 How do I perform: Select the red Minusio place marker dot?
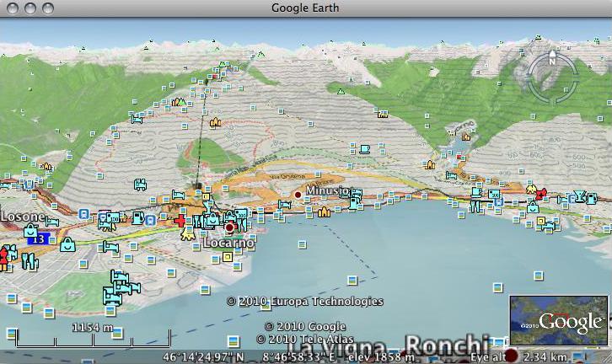click(x=298, y=195)
